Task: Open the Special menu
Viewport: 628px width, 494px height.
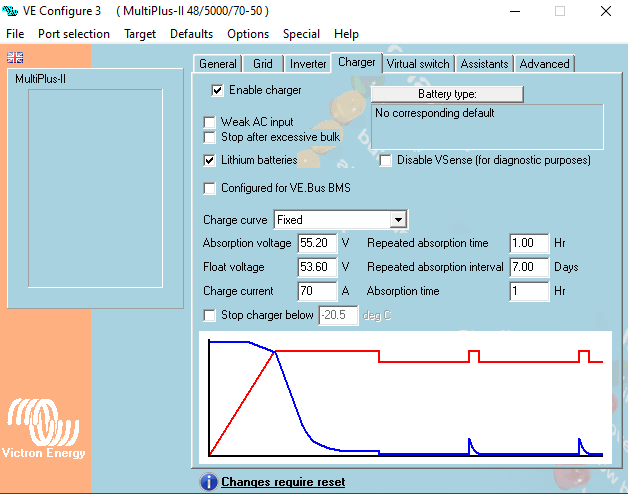Action: coord(301,34)
